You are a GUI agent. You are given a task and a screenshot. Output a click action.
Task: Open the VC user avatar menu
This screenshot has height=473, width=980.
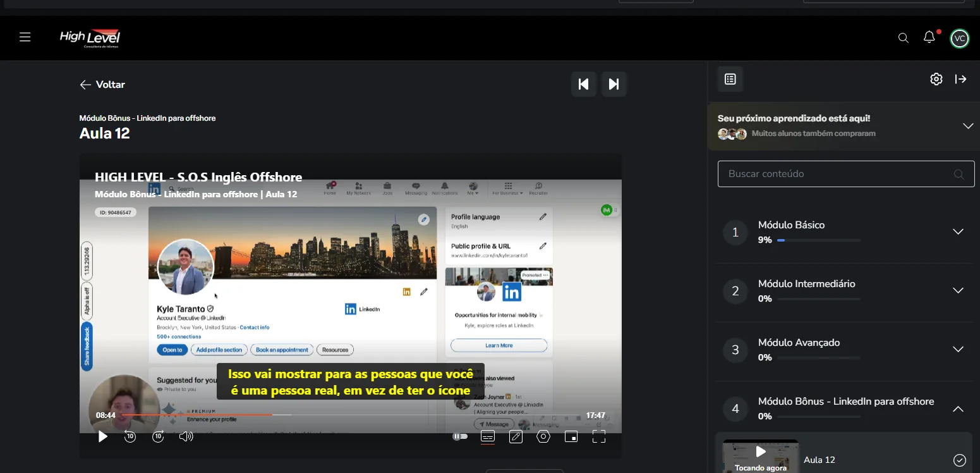(960, 38)
